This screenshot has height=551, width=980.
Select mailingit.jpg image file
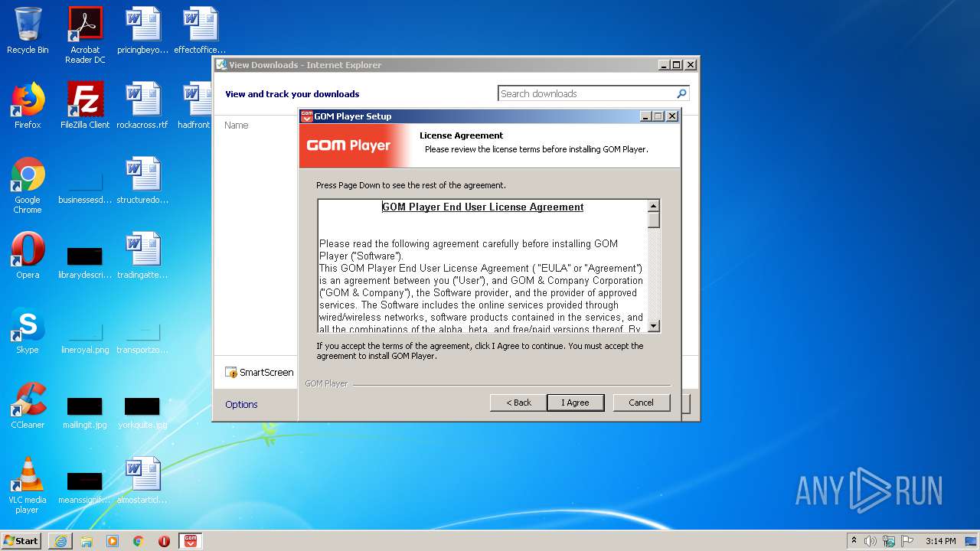[x=85, y=410]
